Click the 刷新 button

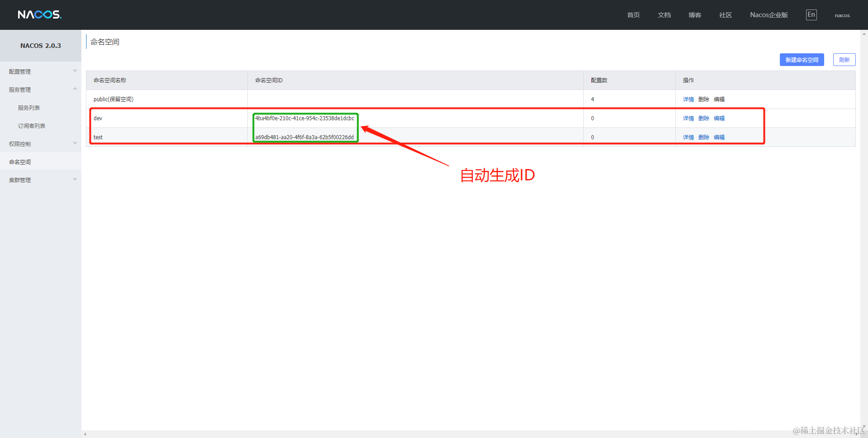coord(844,60)
